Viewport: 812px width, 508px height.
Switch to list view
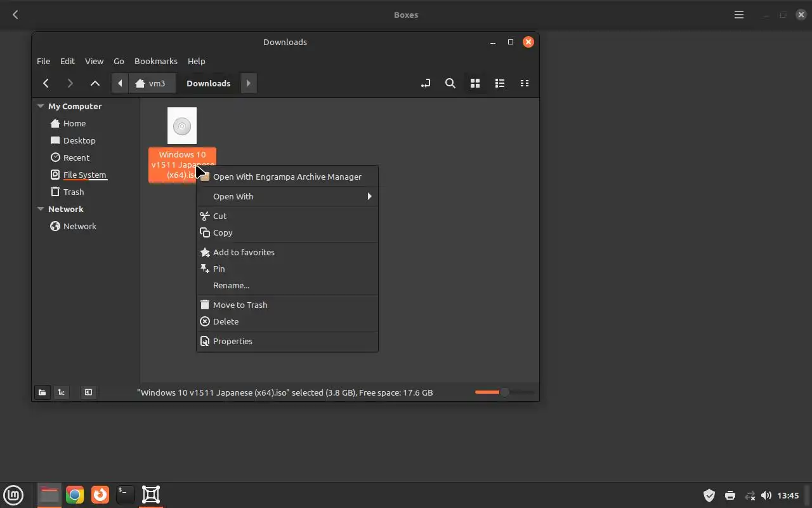(x=500, y=83)
